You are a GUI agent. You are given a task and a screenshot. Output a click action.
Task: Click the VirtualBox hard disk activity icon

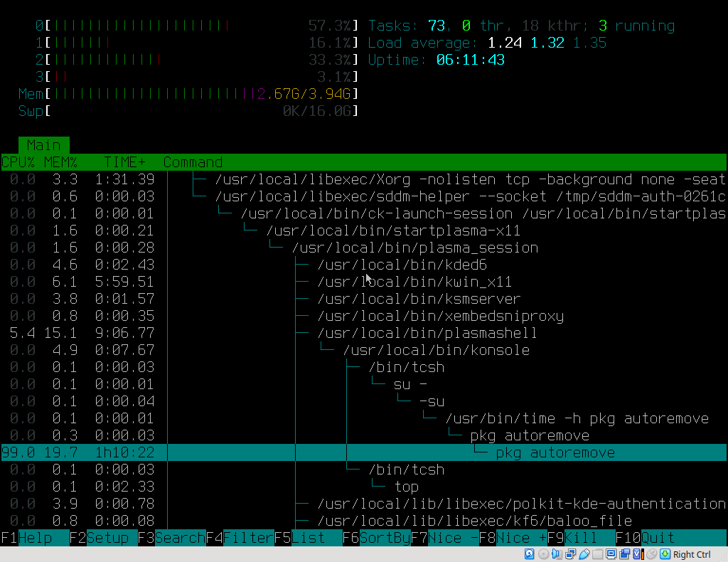click(x=529, y=554)
